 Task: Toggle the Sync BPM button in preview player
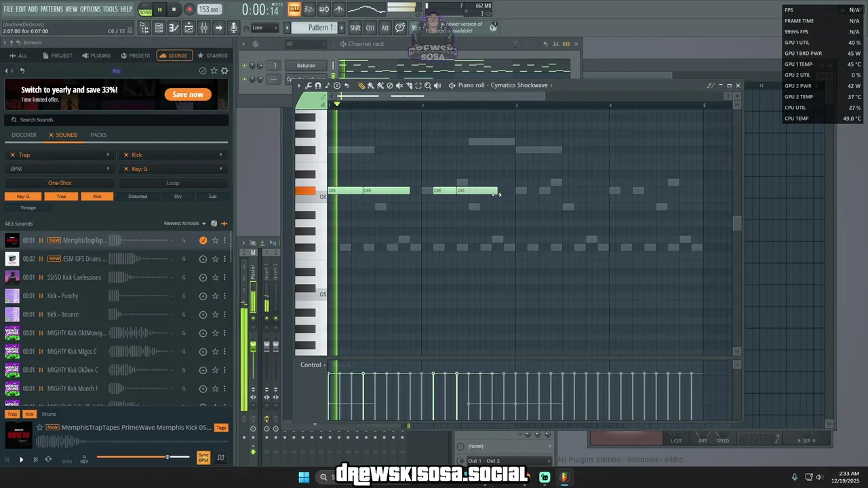pyautogui.click(x=203, y=457)
